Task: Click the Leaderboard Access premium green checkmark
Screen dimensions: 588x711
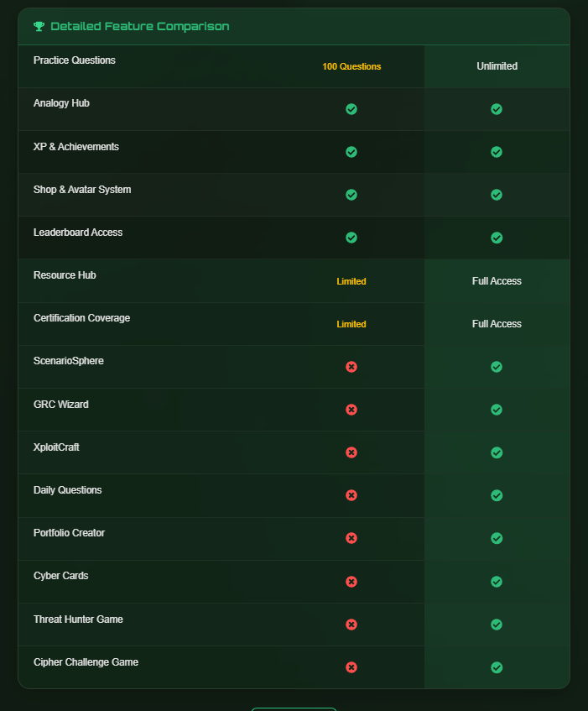Action: [x=497, y=238]
